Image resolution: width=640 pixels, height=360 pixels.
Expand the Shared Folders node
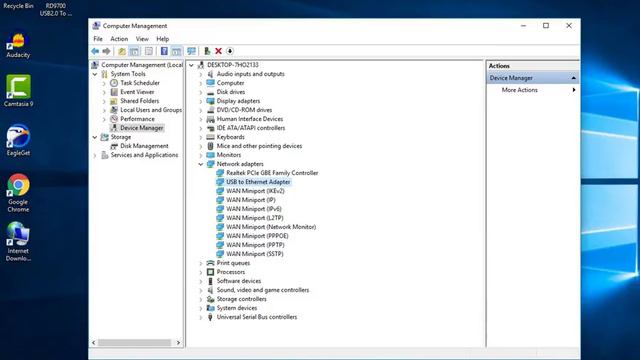[104, 101]
